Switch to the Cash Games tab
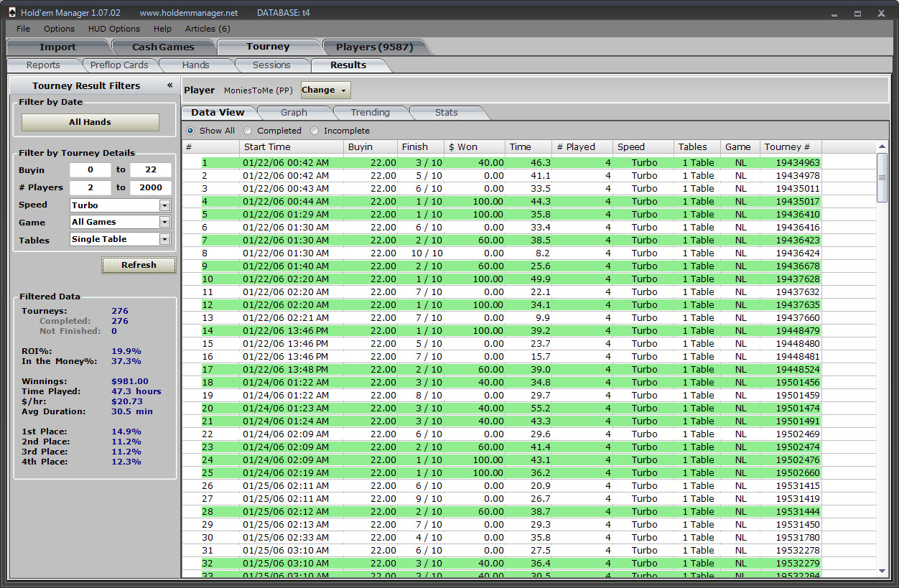Viewport: 899px width, 588px height. coord(163,47)
